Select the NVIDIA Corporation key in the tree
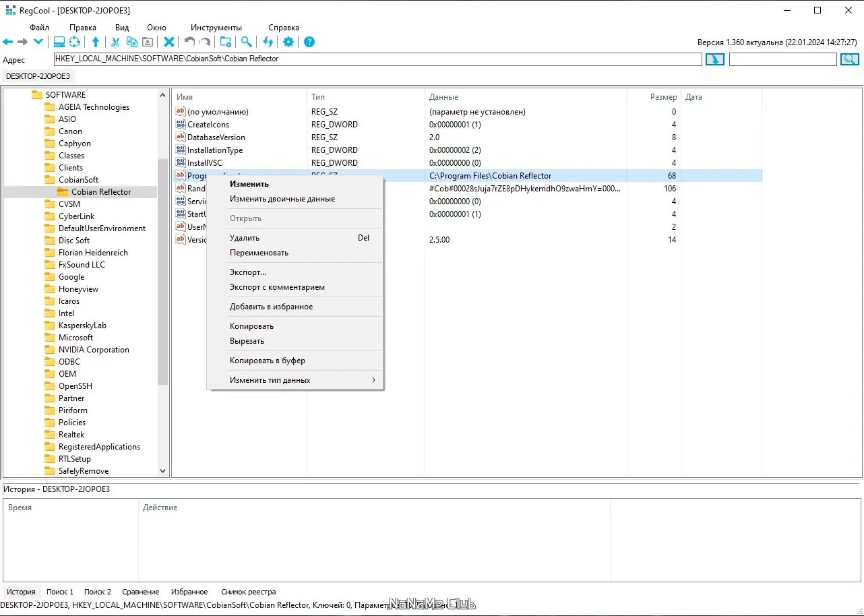The width and height of the screenshot is (864, 616). [x=94, y=350]
